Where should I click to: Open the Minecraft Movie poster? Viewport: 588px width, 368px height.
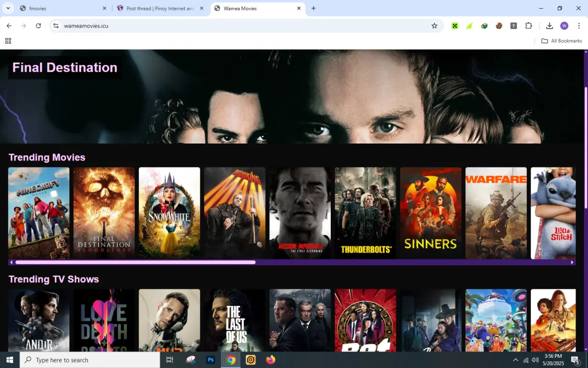(x=39, y=213)
